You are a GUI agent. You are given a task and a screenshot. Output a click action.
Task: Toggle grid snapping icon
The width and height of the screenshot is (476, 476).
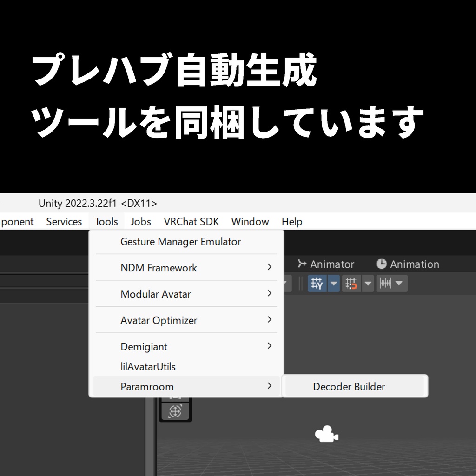[317, 284]
